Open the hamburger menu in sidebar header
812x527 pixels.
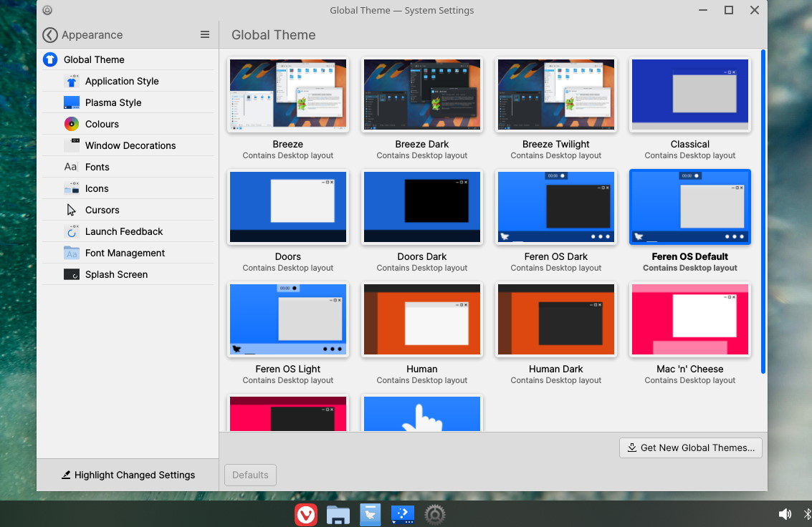[205, 34]
